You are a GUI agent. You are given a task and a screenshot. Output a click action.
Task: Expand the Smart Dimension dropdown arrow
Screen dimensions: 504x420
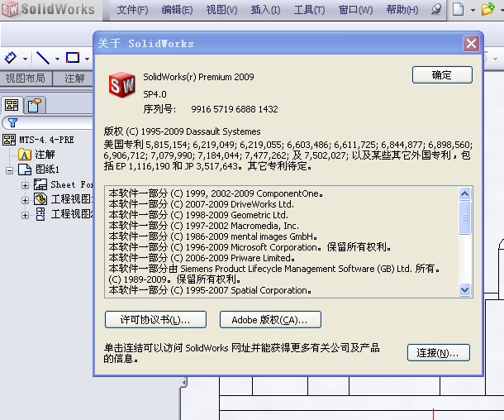pos(25,59)
